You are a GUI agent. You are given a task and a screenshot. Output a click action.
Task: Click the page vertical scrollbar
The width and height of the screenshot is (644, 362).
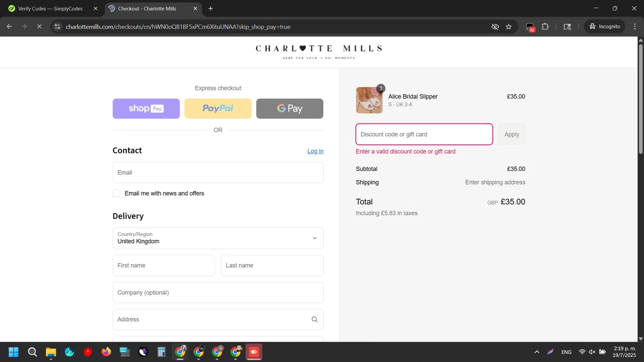click(641, 99)
